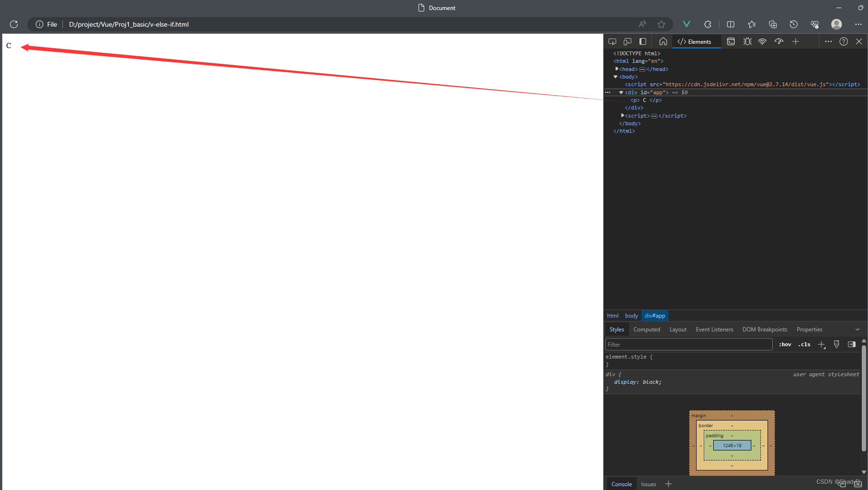Select the html lang="en" node
868x490 pixels.
pyautogui.click(x=638, y=61)
